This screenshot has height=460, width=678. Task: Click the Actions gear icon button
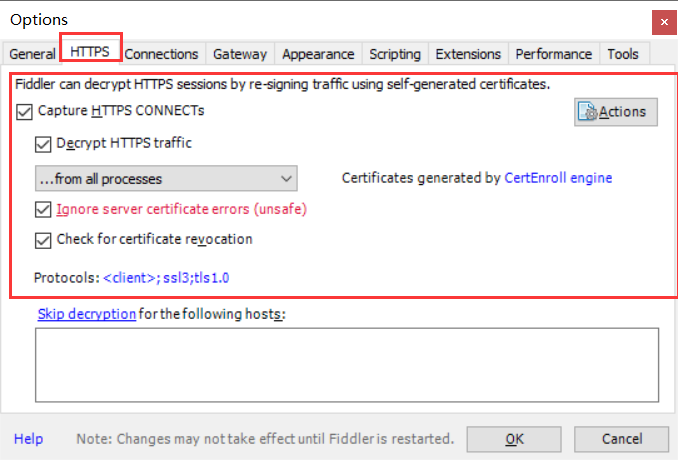pyautogui.click(x=615, y=112)
